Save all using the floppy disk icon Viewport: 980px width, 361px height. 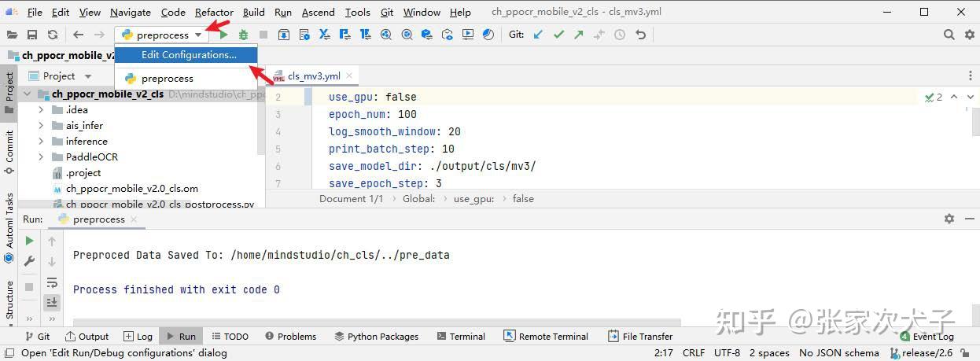click(32, 35)
